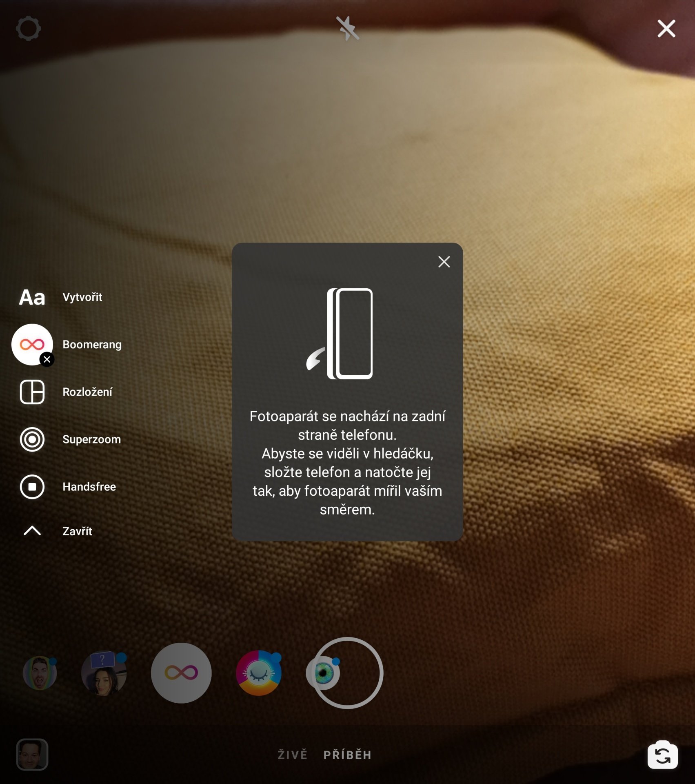Collapse the mode list with chevron
The height and width of the screenshot is (784, 695).
point(32,531)
